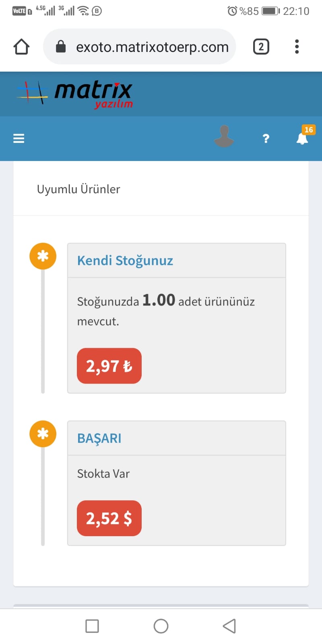
Task: Click the orange asterisk beside Kendi Stoğunuz
Action: (43, 256)
